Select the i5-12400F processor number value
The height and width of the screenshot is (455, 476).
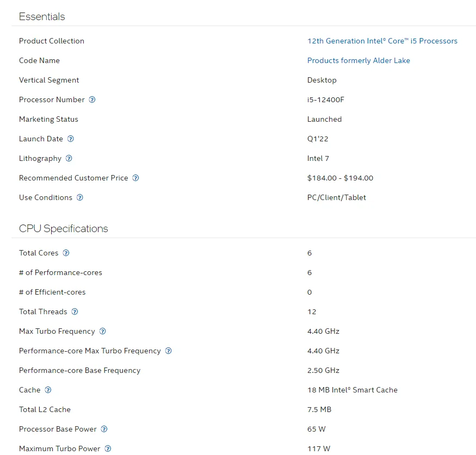pyautogui.click(x=326, y=99)
